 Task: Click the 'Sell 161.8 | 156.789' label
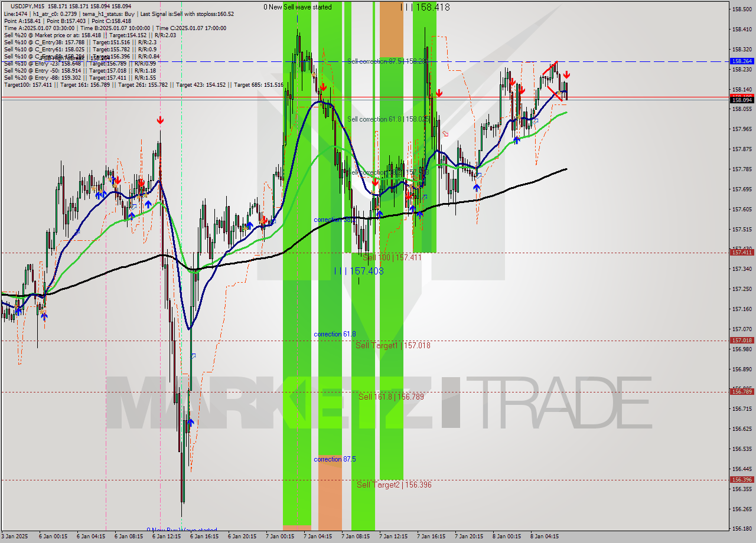[391, 397]
